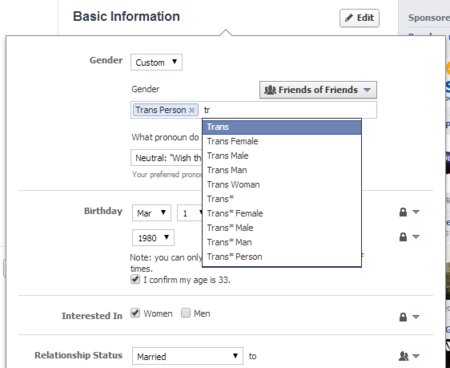Click the pencil Edit button
The width and height of the screenshot is (450, 368).
pyautogui.click(x=359, y=18)
